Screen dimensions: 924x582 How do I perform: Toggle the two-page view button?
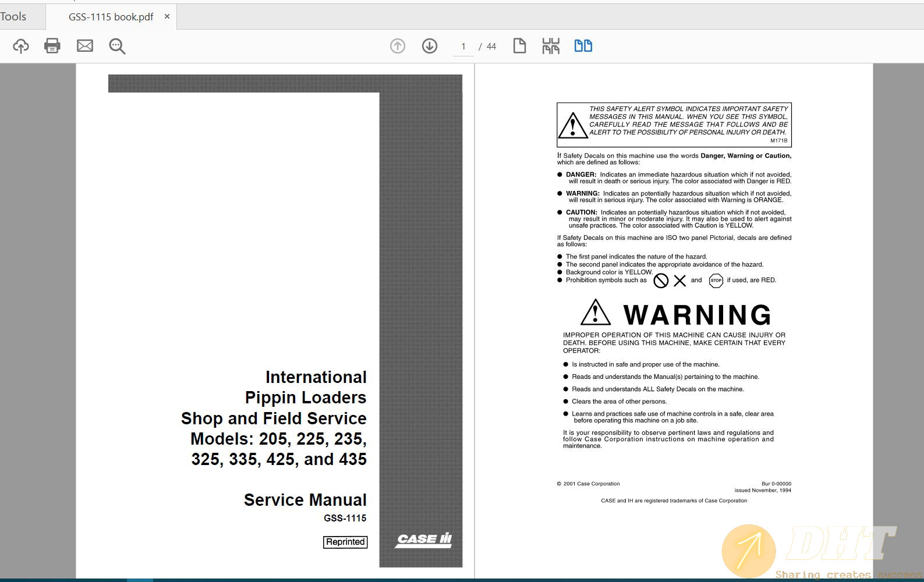[583, 46]
